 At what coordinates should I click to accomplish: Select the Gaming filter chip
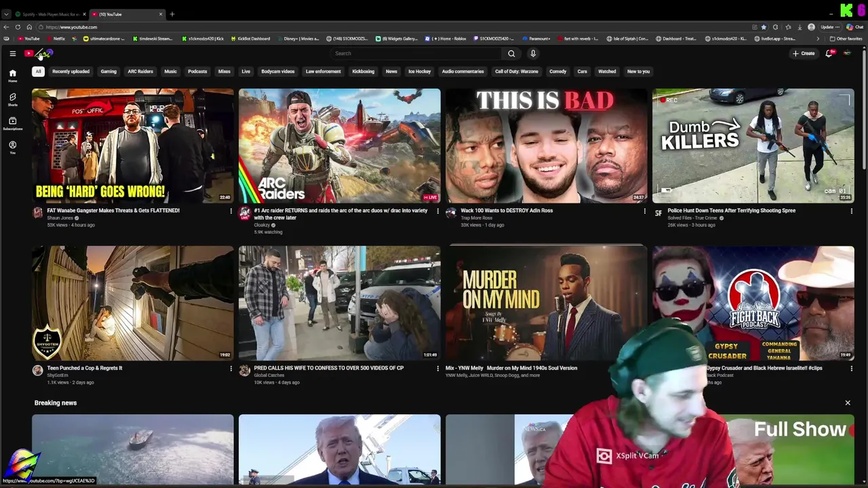[108, 71]
